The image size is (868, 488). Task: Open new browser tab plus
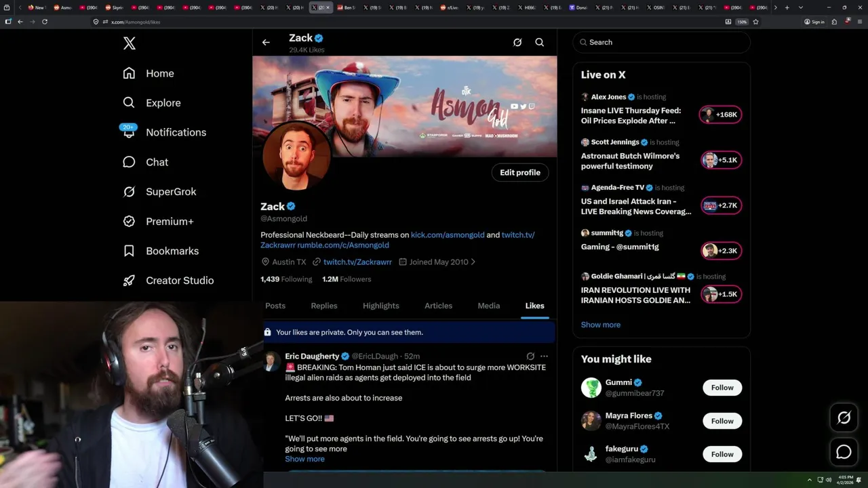coord(787,7)
